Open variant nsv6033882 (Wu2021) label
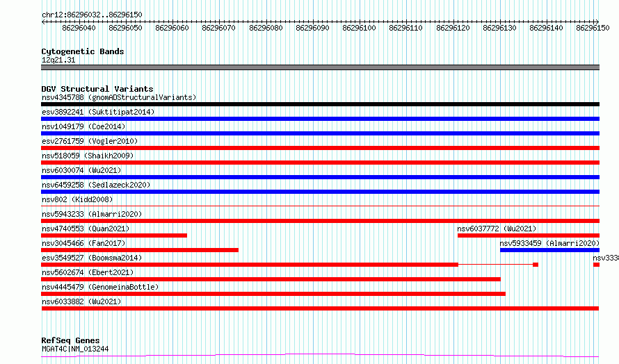 coord(81,301)
